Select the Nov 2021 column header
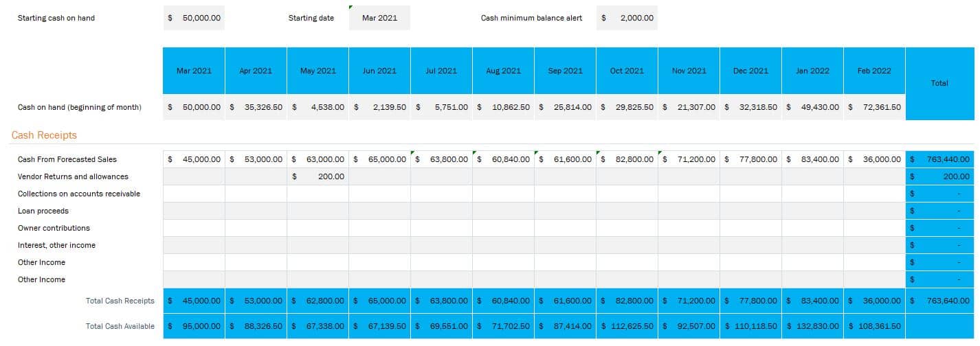The width and height of the screenshot is (980, 346). click(689, 71)
